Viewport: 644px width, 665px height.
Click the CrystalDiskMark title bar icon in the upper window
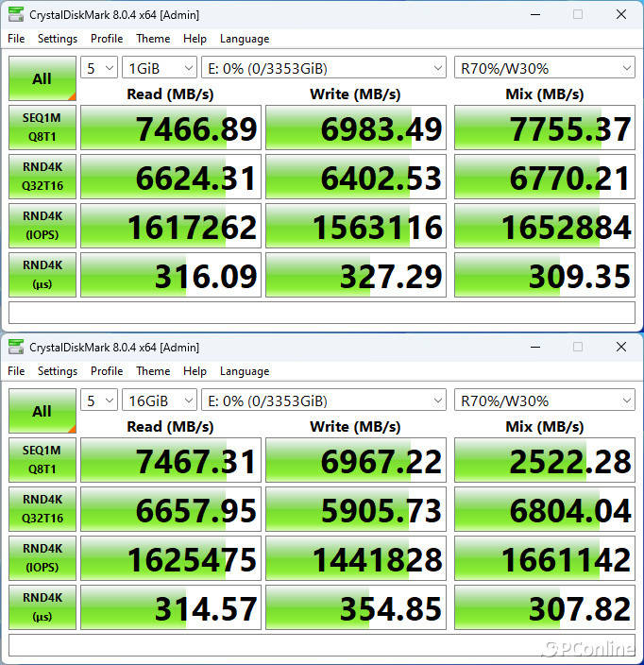coord(16,15)
